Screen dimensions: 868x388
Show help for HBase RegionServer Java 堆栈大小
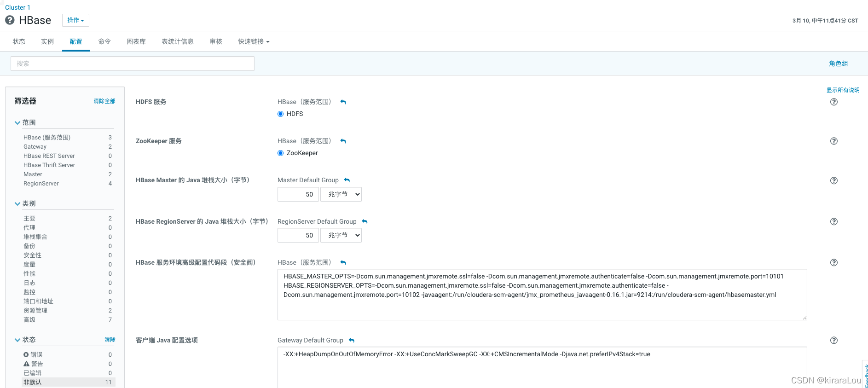(833, 222)
